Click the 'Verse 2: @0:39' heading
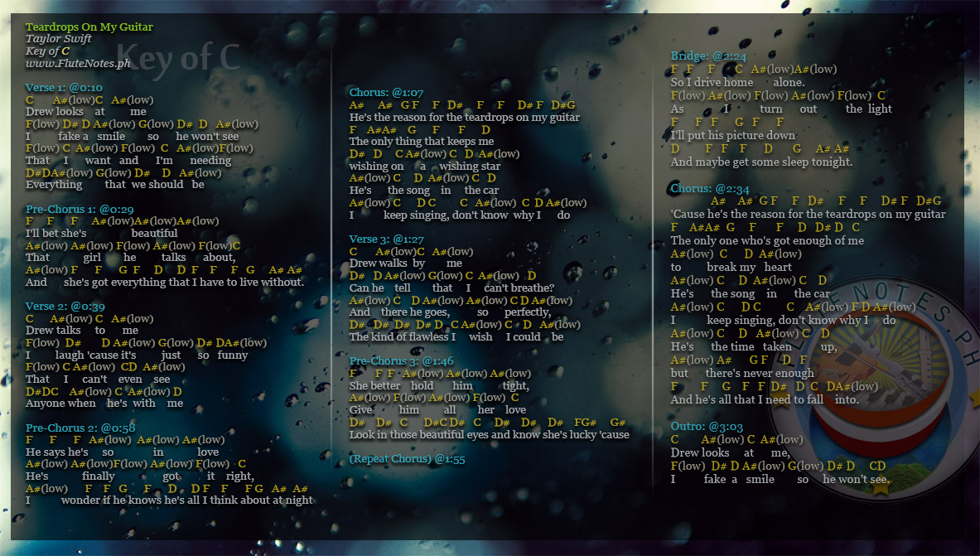The image size is (980, 556). click(65, 307)
